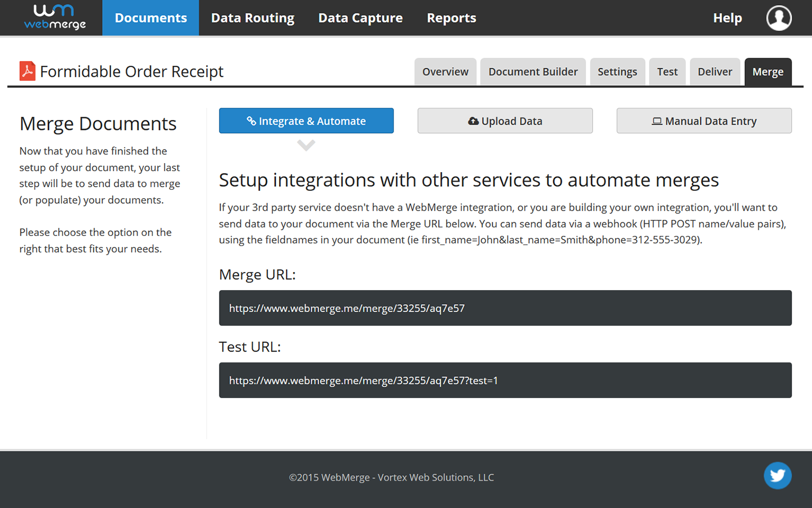Open the Data Capture menu
This screenshot has width=812, height=508.
pyautogui.click(x=360, y=17)
